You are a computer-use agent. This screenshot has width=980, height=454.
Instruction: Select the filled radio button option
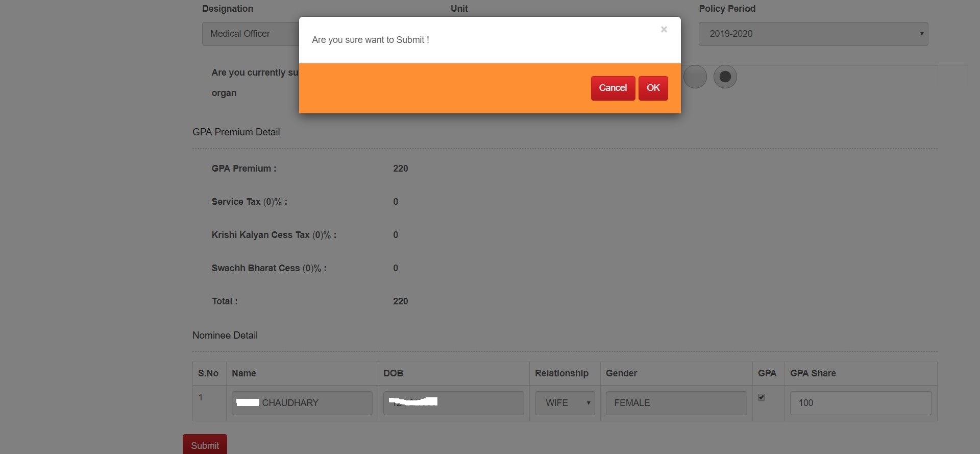(725, 77)
